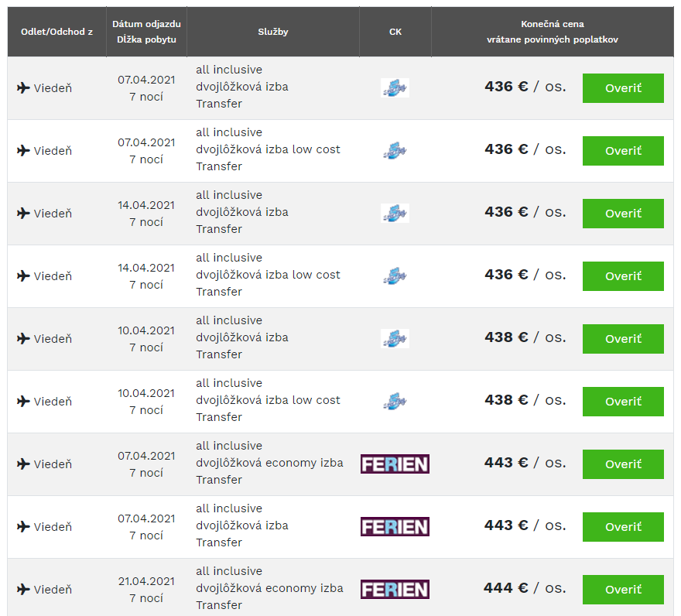
Task: Click the CK column header
Action: [395, 32]
